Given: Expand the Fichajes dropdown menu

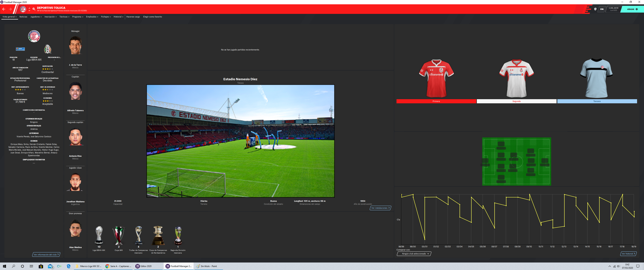Looking at the screenshot, I should (x=106, y=17).
